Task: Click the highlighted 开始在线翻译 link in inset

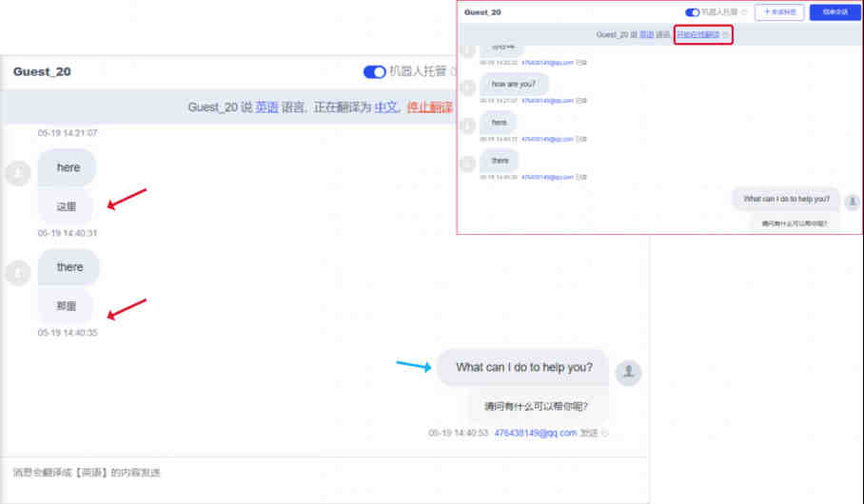Action: coord(698,35)
